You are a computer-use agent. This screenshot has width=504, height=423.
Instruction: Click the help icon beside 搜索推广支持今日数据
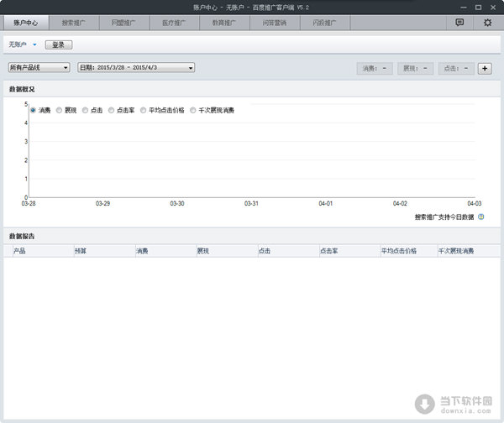(x=480, y=217)
